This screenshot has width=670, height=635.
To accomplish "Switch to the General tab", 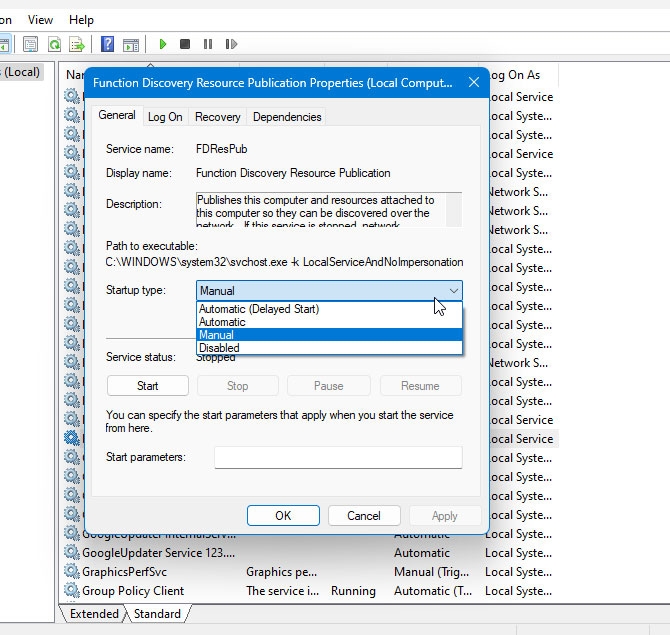I will coord(117,115).
